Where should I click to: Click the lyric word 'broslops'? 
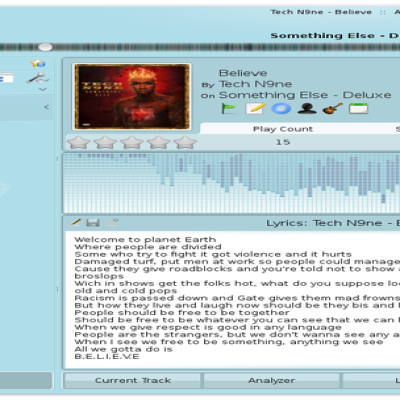click(x=99, y=276)
